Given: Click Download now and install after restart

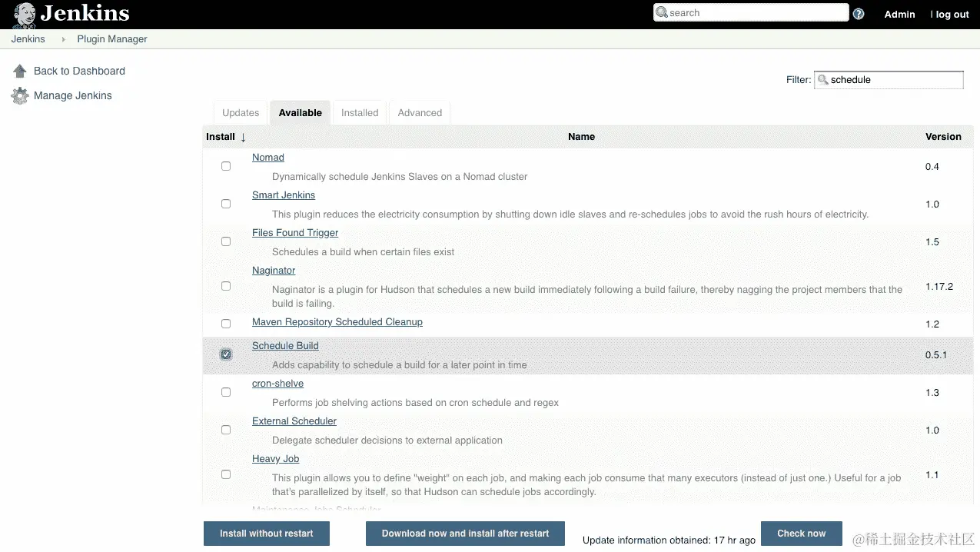Looking at the screenshot, I should point(465,534).
